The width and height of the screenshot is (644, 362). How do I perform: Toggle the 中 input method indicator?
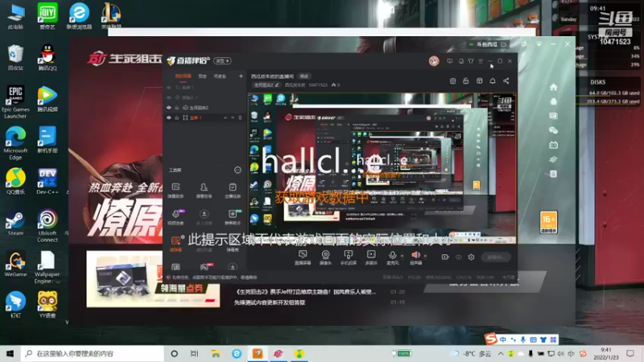click(x=502, y=339)
